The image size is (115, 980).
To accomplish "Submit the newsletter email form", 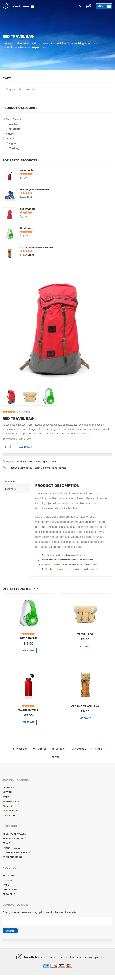I will tap(10, 931).
